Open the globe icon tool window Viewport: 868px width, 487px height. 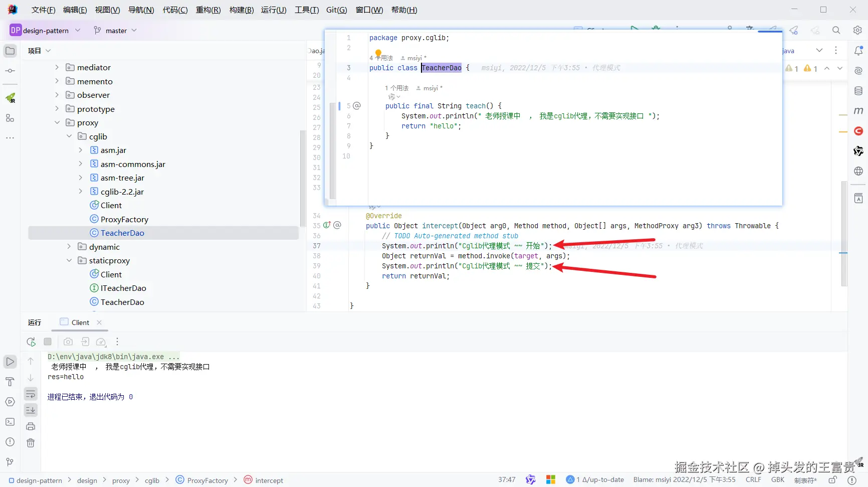point(858,171)
